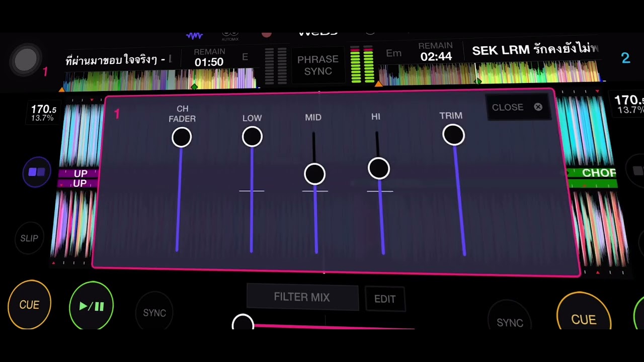Screen dimensions: 644x362
Task: Open the FILTER MIX effect selector
Action: tap(302, 297)
